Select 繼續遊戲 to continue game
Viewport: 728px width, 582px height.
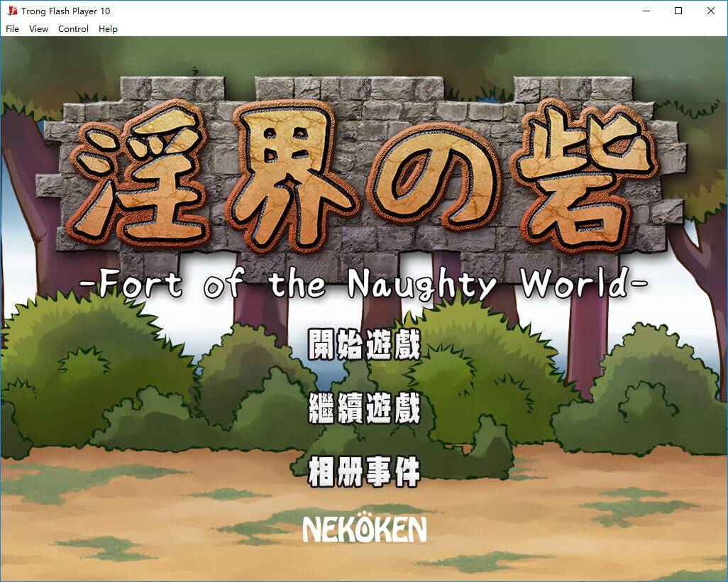coord(364,409)
